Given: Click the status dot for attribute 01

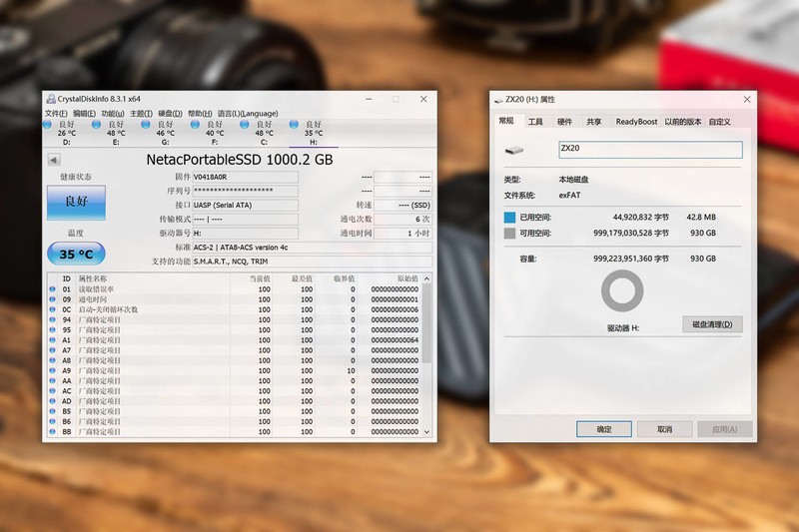Looking at the screenshot, I should (x=53, y=289).
